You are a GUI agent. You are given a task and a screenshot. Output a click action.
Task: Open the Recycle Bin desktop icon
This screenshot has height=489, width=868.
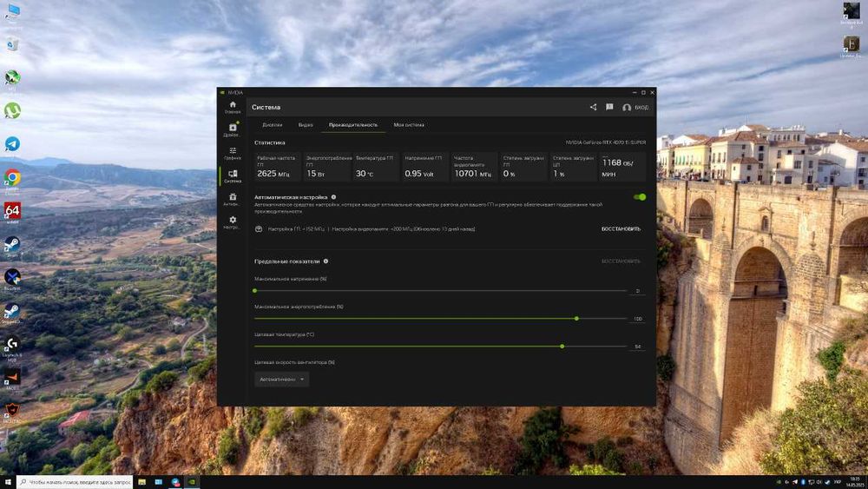click(x=12, y=44)
